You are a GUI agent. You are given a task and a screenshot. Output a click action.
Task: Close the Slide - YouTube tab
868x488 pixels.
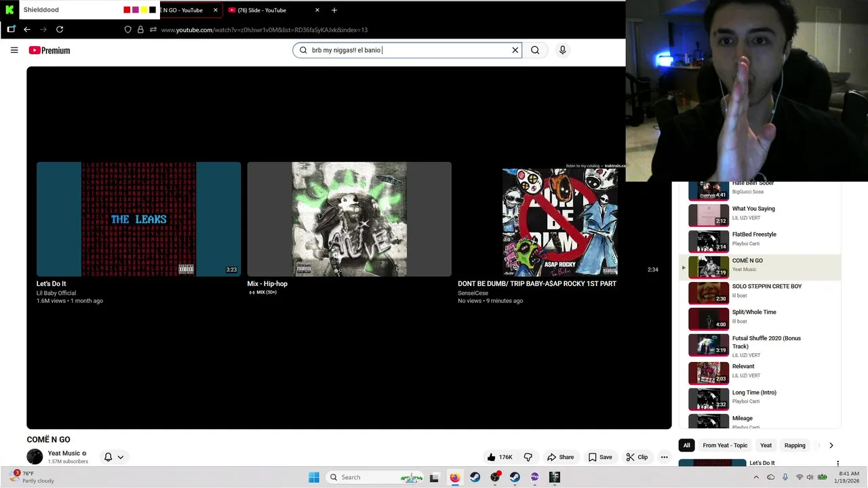(x=317, y=10)
